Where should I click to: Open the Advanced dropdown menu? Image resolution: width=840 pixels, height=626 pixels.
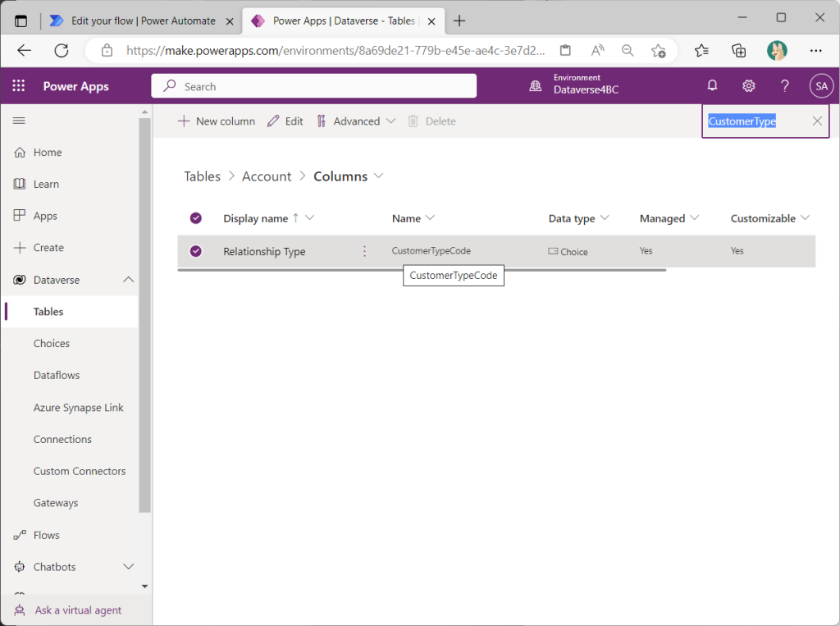pyautogui.click(x=356, y=121)
